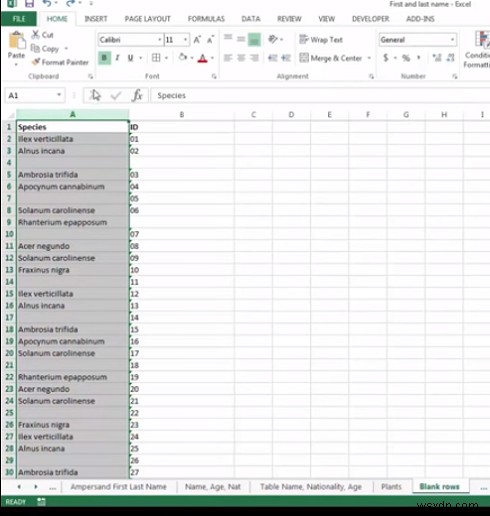Click Insert Function fx button
The height and width of the screenshot is (516, 490).
point(137,95)
